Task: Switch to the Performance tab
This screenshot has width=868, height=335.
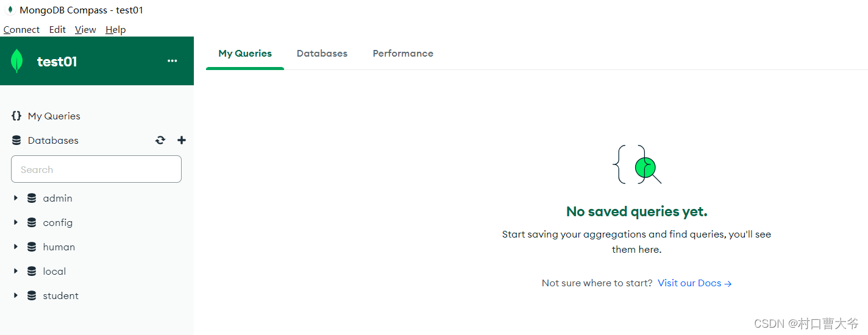Action: click(403, 54)
